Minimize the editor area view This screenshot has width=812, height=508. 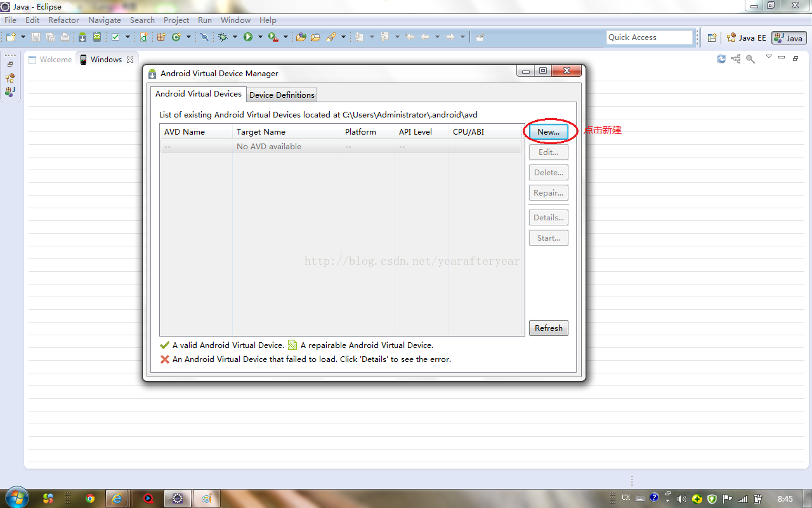click(782, 58)
